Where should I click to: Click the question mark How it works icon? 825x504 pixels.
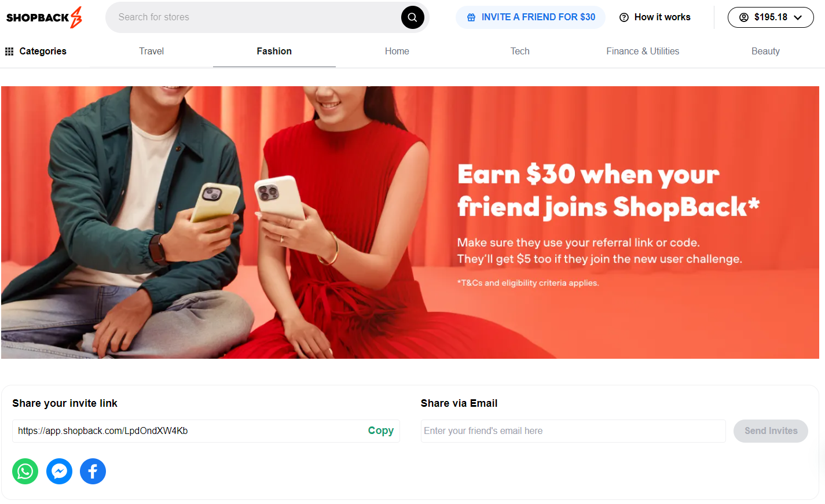point(624,17)
